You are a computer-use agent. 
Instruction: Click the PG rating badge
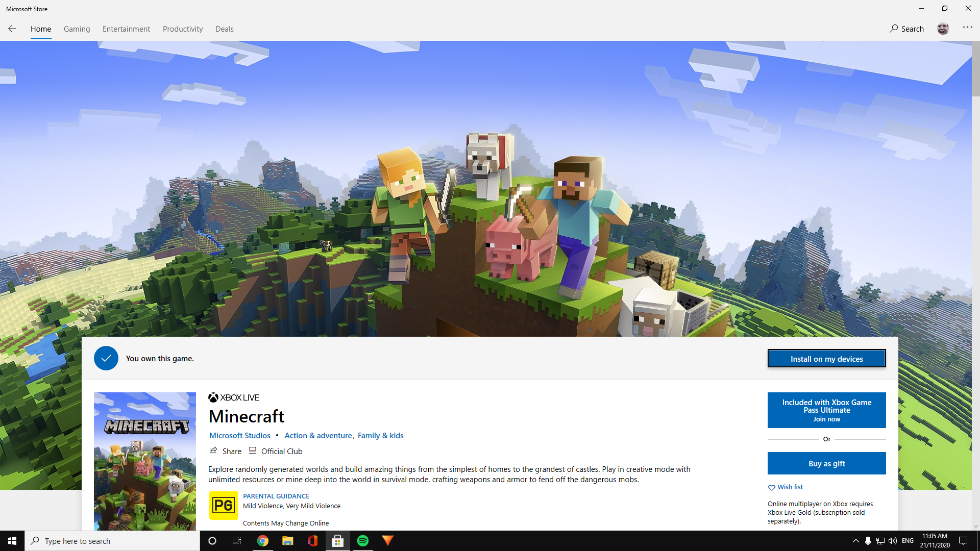coord(224,505)
